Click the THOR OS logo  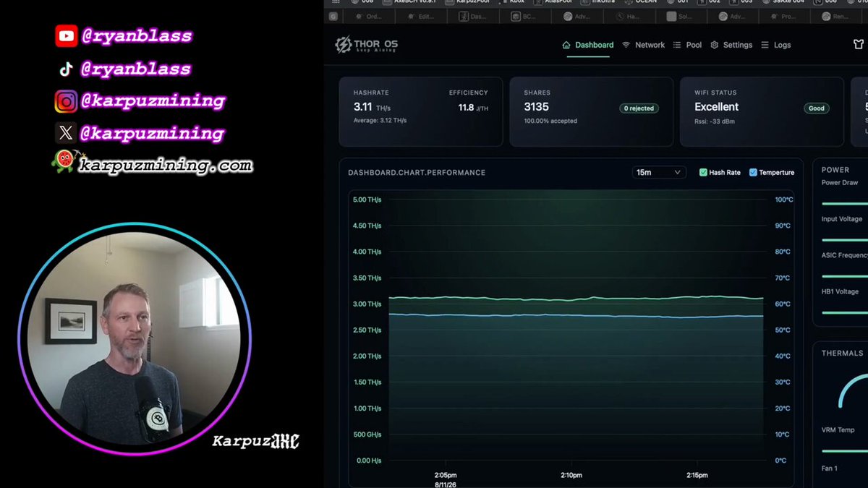coord(366,45)
